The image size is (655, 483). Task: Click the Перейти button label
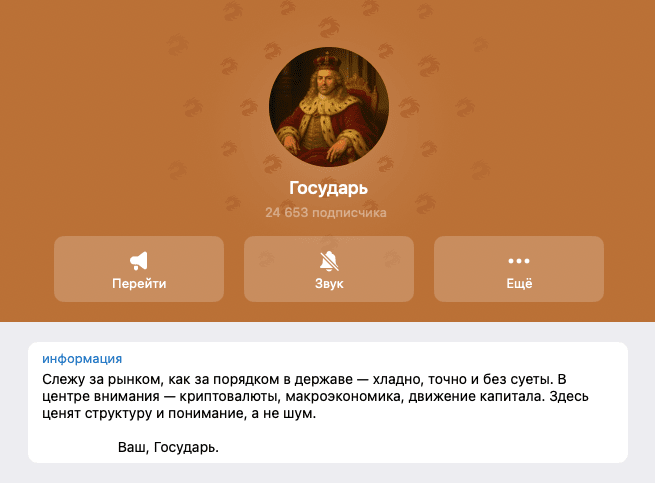[139, 283]
